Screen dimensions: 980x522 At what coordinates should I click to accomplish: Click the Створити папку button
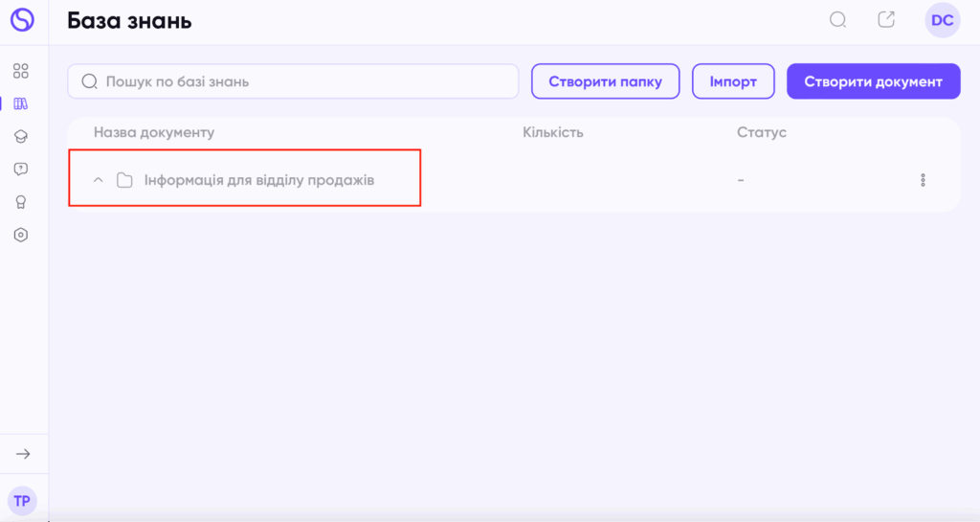coord(606,81)
